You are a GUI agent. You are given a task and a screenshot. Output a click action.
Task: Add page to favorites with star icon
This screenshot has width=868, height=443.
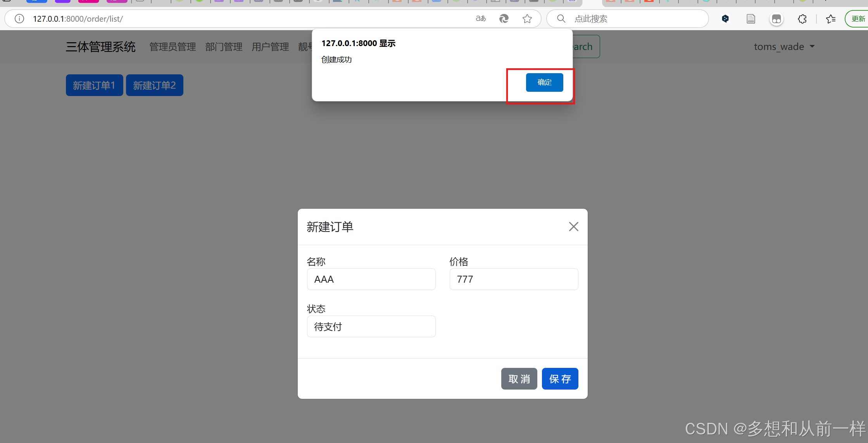527,19
